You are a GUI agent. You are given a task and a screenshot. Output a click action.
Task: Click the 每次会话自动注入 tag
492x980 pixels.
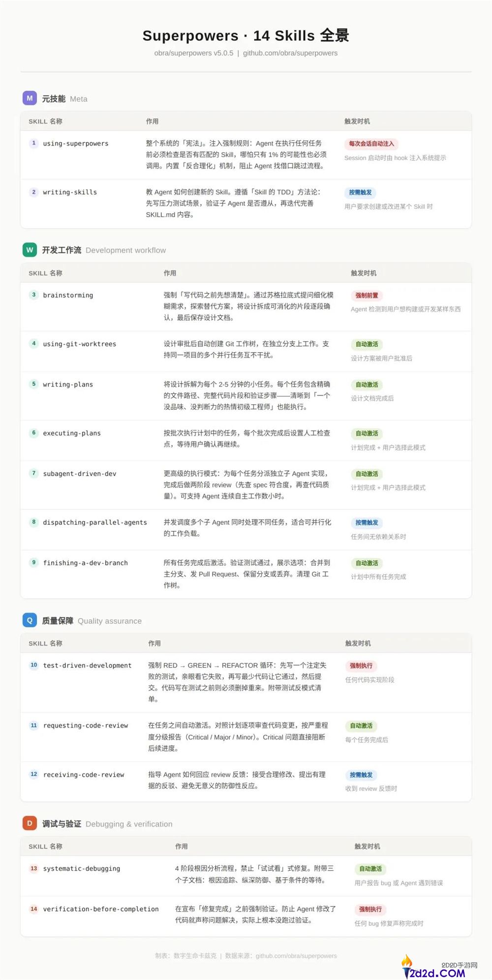tap(371, 144)
